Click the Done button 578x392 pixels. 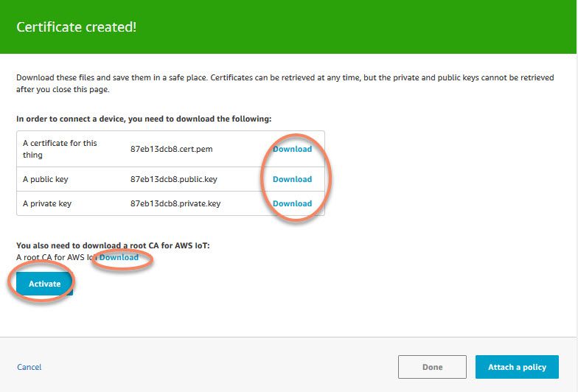point(432,367)
